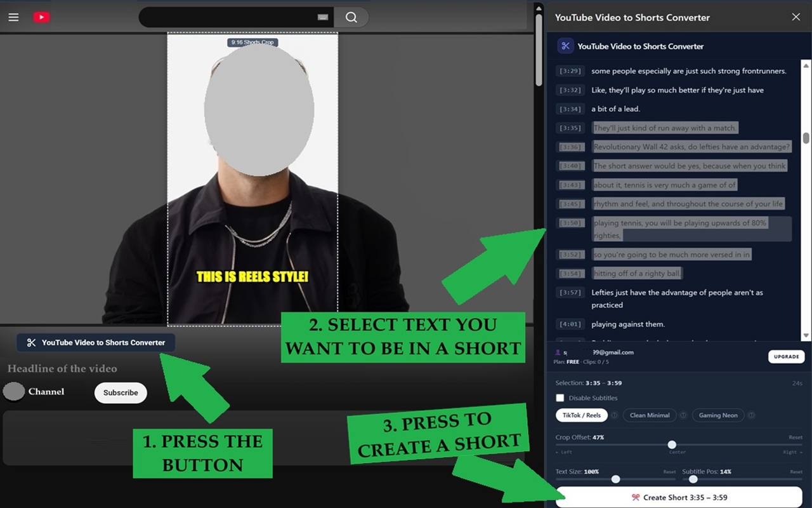Image resolution: width=812 pixels, height=508 pixels.
Task: Click the [3:35] timestamp
Action: pyautogui.click(x=569, y=128)
